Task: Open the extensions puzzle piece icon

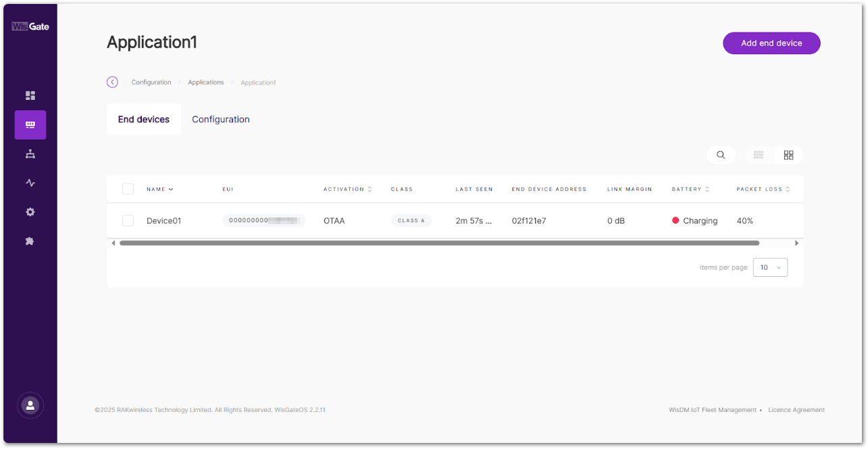Action: point(30,241)
